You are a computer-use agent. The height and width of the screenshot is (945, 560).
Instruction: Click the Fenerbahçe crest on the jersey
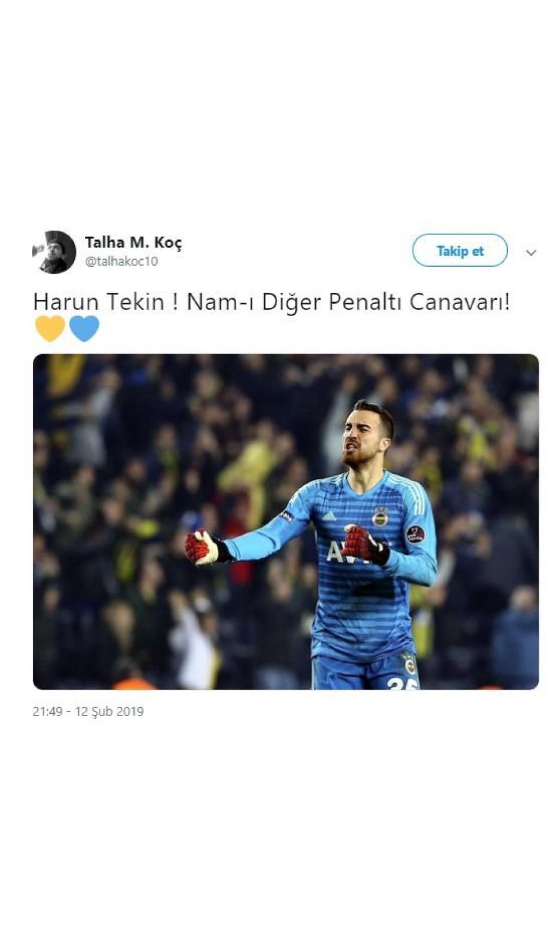pyautogui.click(x=381, y=515)
